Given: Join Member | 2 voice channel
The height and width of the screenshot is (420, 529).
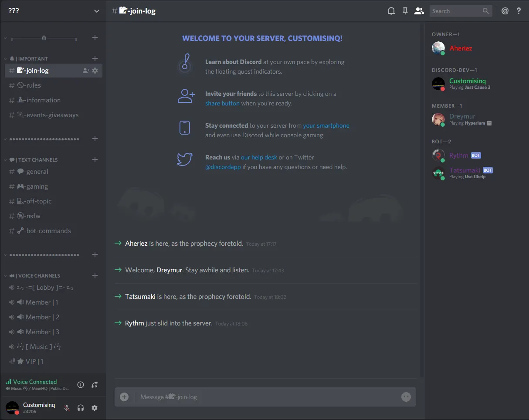Looking at the screenshot, I should pyautogui.click(x=54, y=317).
